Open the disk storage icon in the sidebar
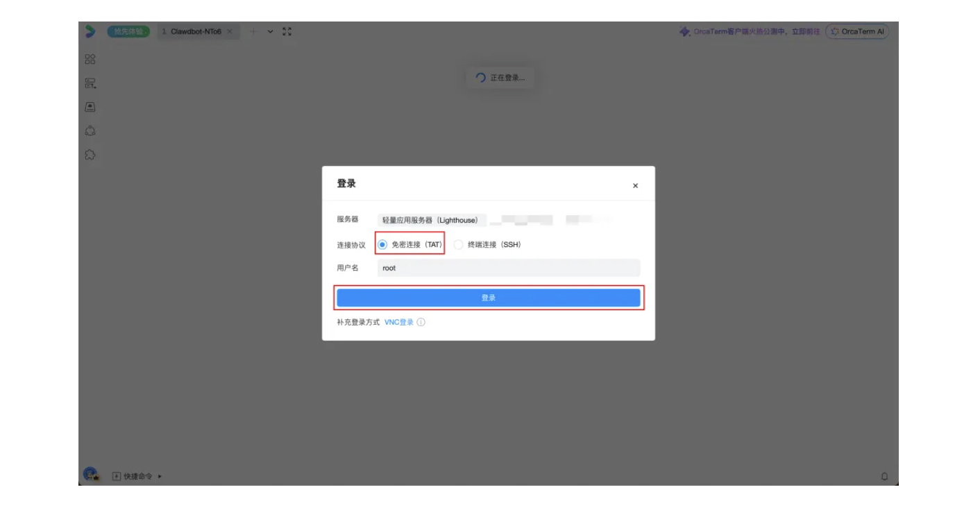This screenshot has width=980, height=519. [90, 106]
